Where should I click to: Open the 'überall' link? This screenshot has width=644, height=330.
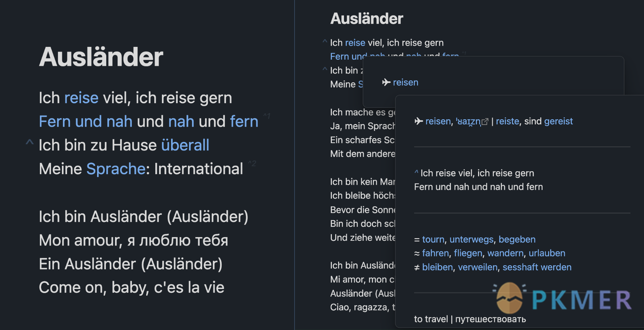(x=185, y=145)
